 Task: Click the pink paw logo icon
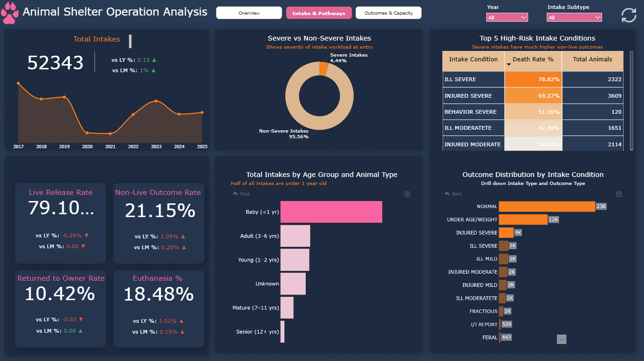coord(9,13)
